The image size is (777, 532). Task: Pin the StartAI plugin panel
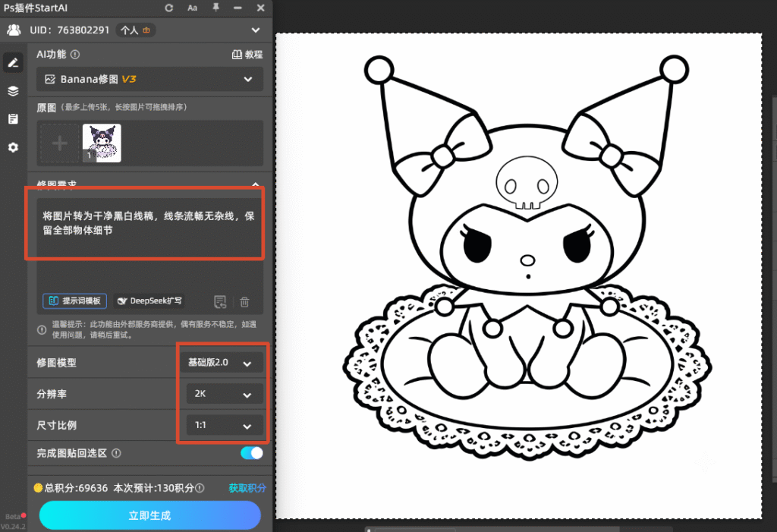pyautogui.click(x=215, y=8)
